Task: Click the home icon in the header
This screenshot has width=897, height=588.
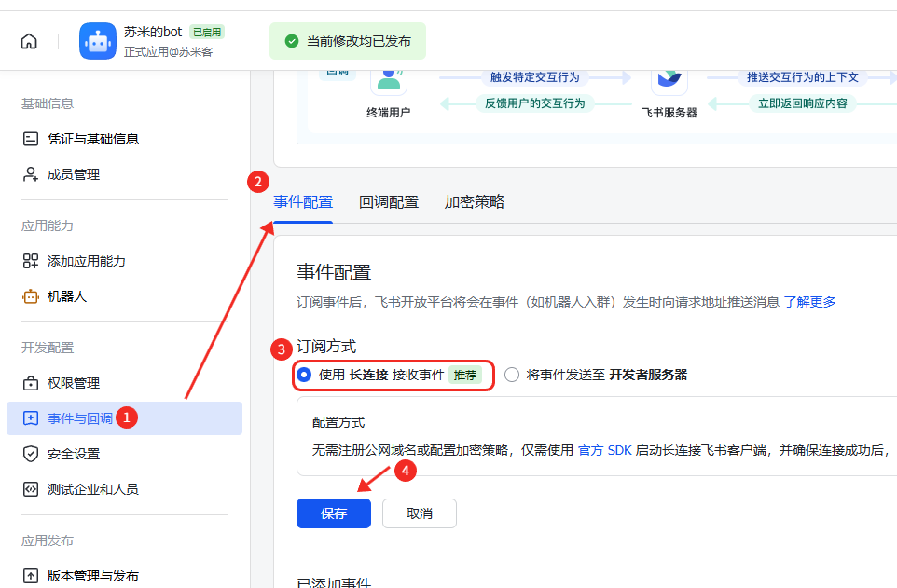Action: [29, 42]
